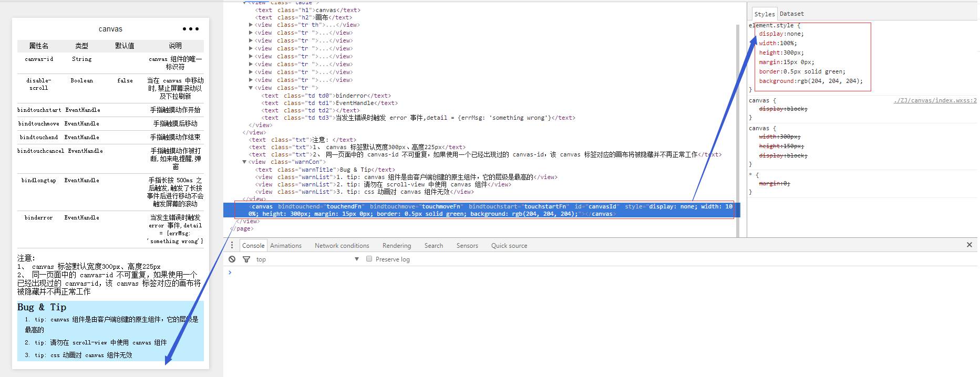Select the td1 EventHandle text node

(329, 103)
